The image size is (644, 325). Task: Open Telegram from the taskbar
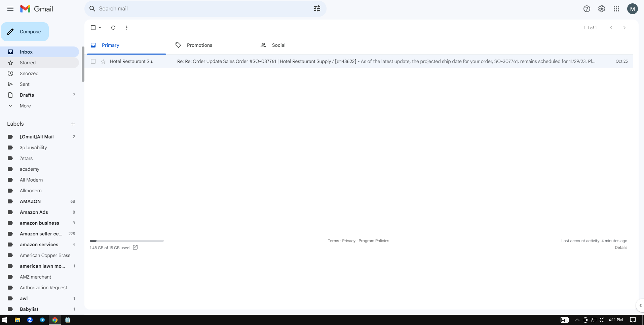click(42, 320)
